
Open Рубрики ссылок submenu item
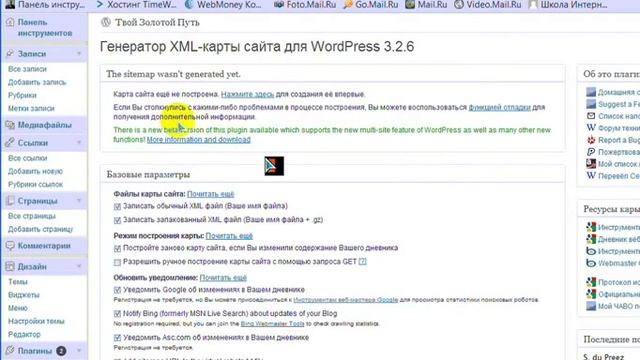point(35,184)
